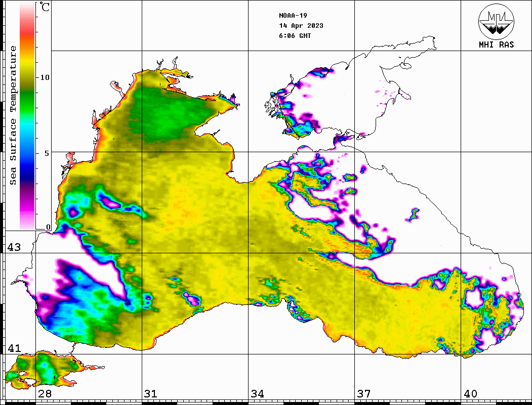The image size is (532, 405).
Task: Click the red top of the color scale
Action: pyautogui.click(x=27, y=32)
